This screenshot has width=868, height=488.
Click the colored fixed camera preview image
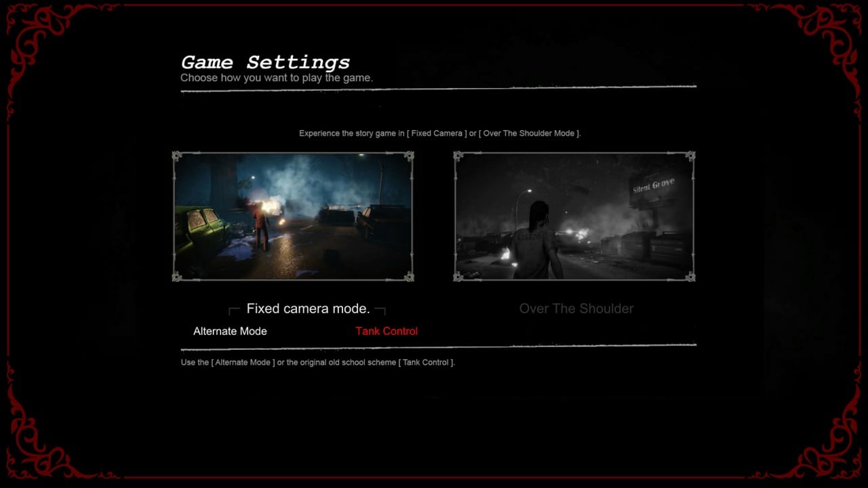coord(293,216)
